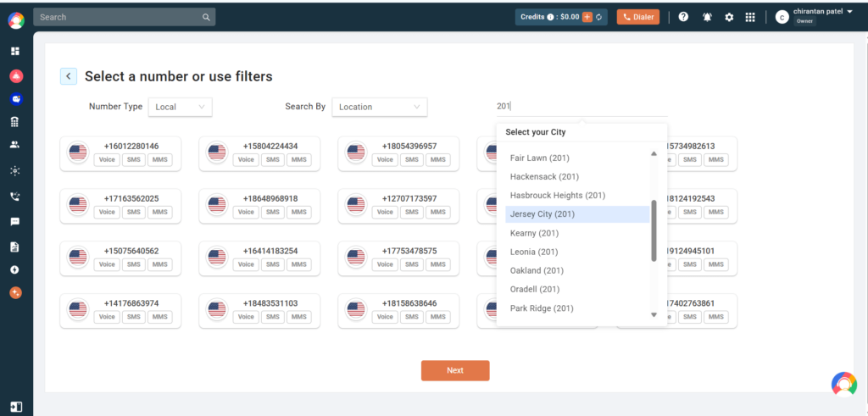
Task: Open the dashboard icon in the sidebar
Action: pos(15,52)
